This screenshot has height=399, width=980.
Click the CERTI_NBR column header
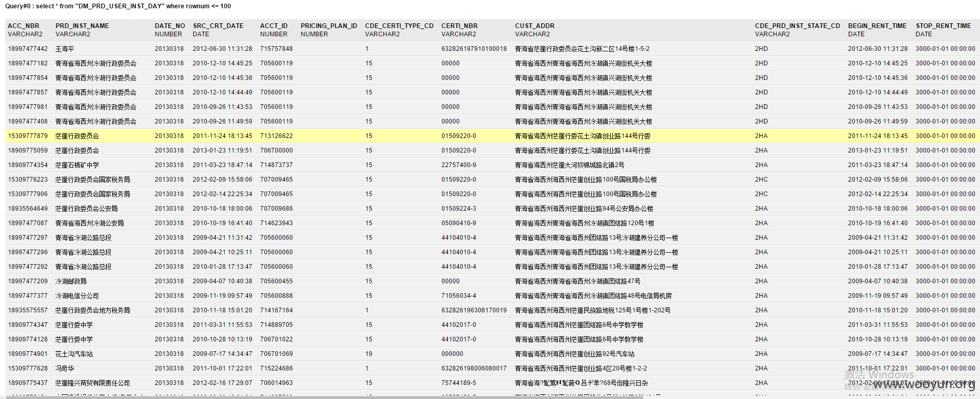click(460, 26)
